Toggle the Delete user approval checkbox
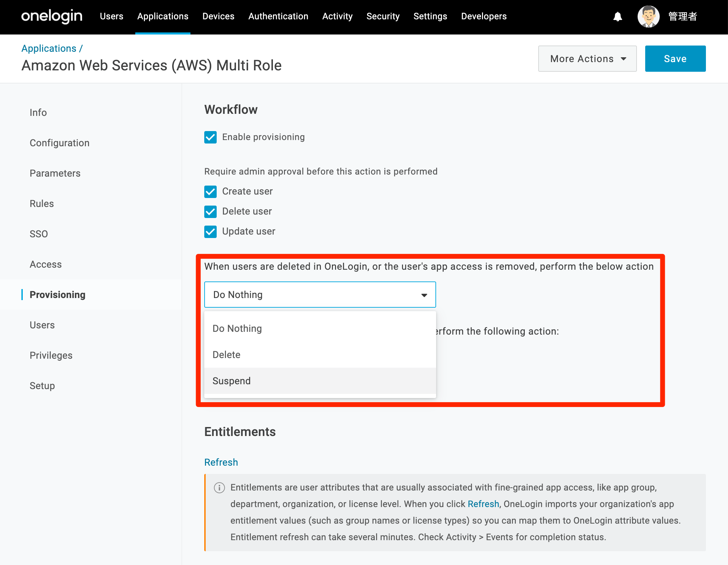 click(x=210, y=211)
